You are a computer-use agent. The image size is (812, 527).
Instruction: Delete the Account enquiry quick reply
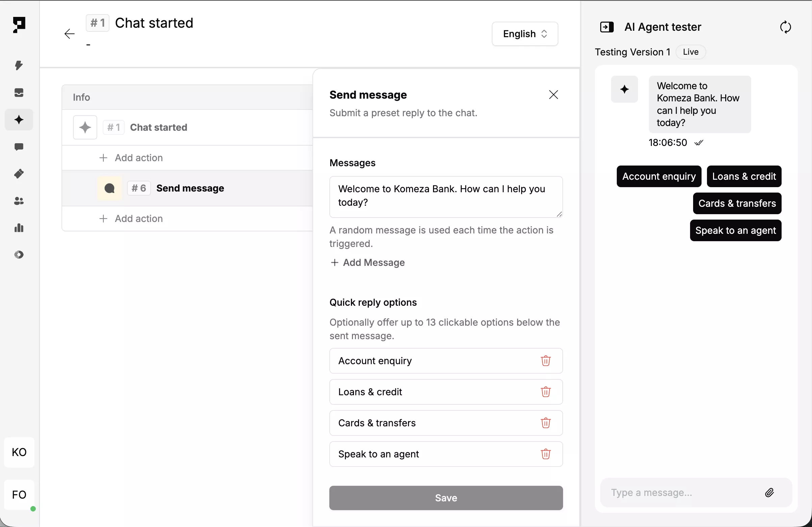click(545, 361)
